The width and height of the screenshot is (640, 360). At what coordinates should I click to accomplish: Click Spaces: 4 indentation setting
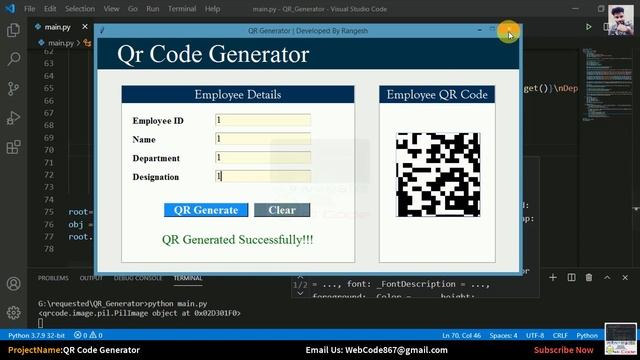pos(503,335)
